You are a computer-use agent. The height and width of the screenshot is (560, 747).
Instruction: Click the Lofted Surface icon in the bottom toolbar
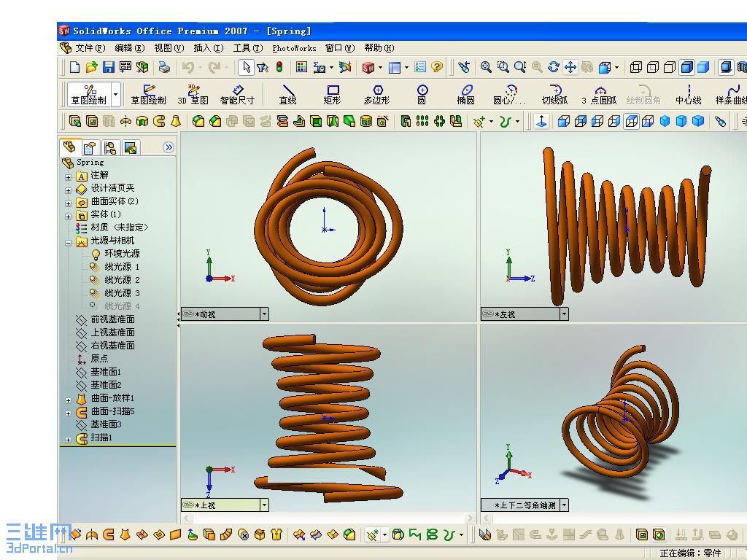point(125,534)
